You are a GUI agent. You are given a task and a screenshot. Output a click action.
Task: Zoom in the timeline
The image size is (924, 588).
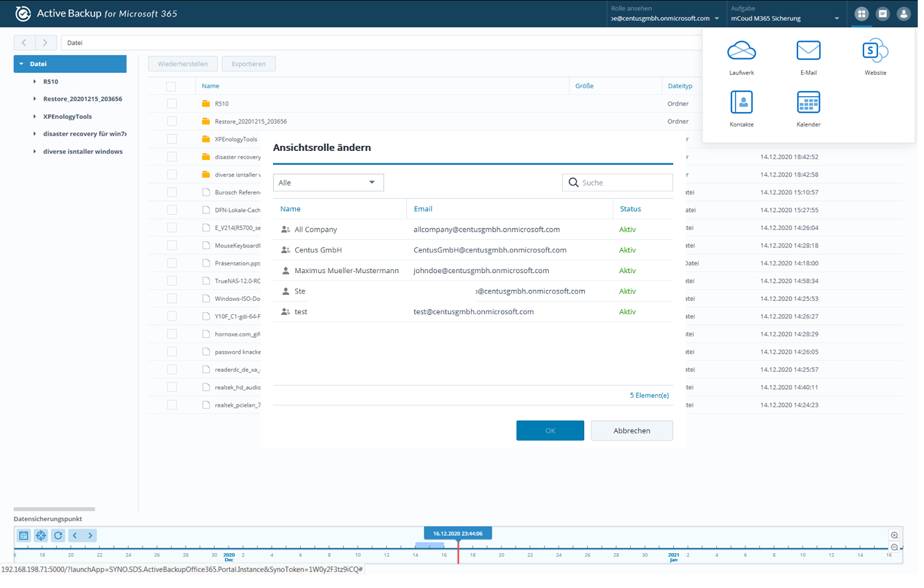(894, 535)
